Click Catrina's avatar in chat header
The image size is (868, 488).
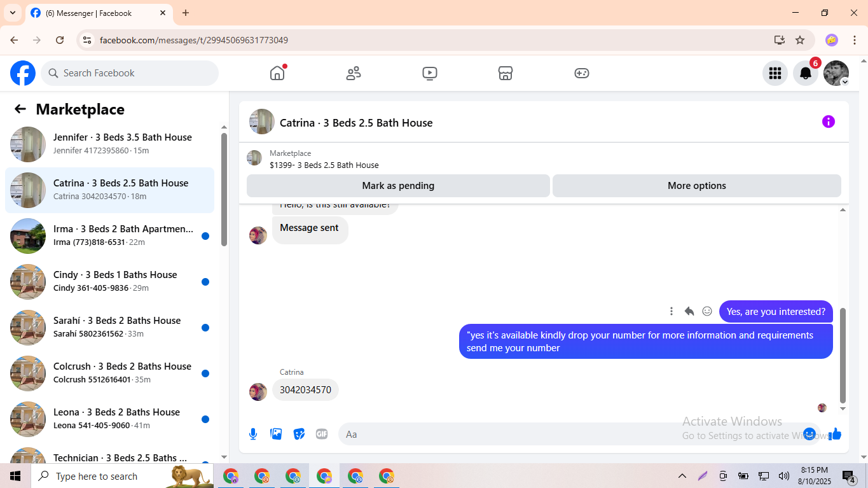262,122
